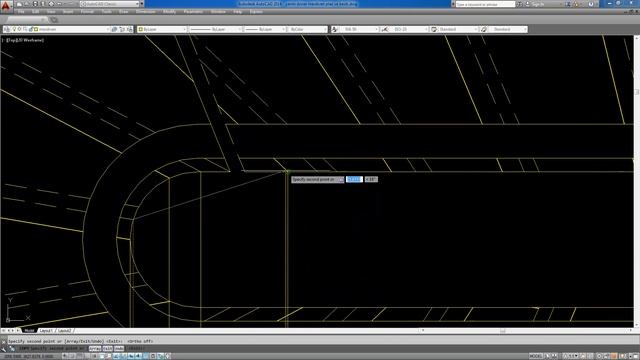
Task: Open the Standard table style dropdown
Action: tap(458, 29)
